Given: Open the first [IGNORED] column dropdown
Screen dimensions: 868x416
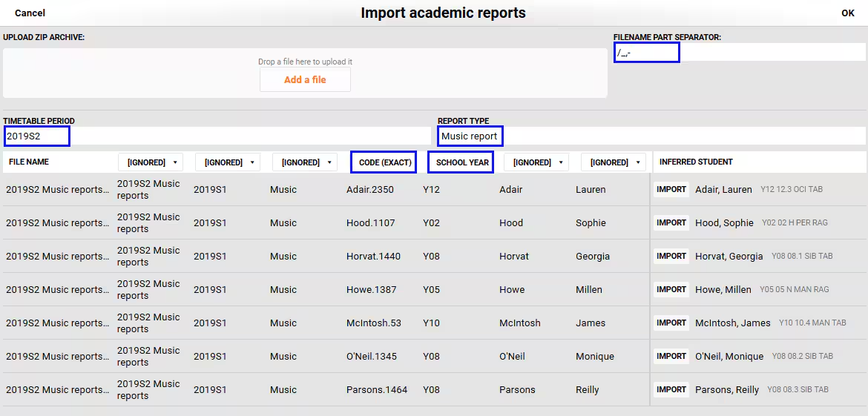Looking at the screenshot, I should (x=151, y=162).
